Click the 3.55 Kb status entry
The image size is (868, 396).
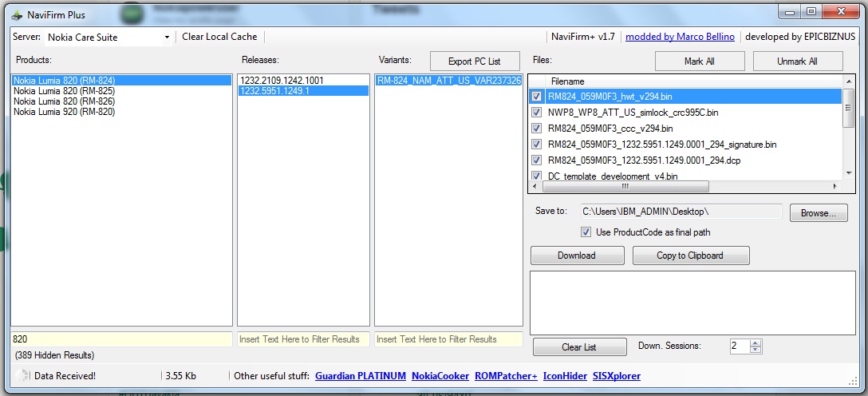(x=180, y=376)
